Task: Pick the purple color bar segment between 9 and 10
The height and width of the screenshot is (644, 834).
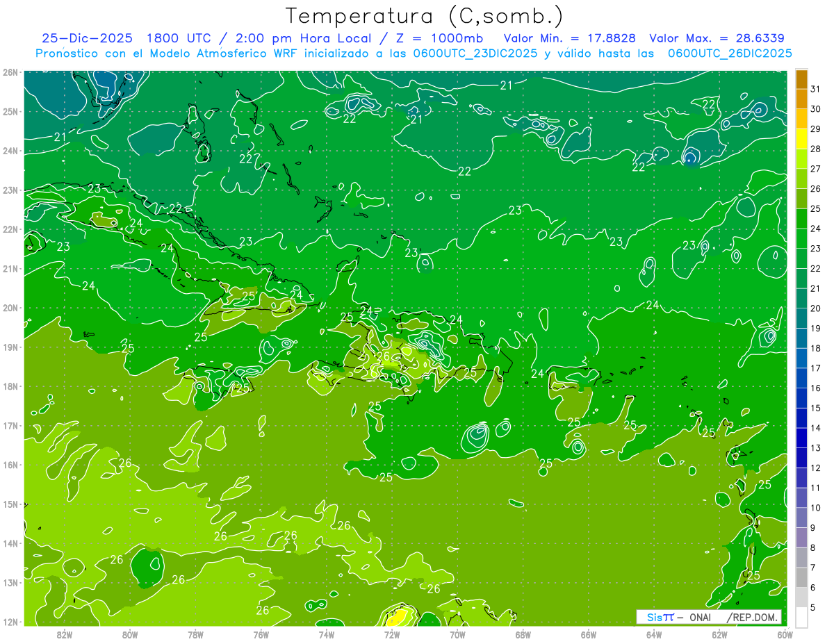Action: pyautogui.click(x=801, y=518)
